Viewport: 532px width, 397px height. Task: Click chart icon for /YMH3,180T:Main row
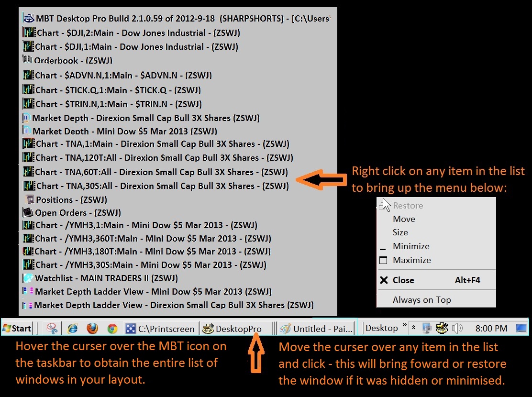pyautogui.click(x=28, y=252)
